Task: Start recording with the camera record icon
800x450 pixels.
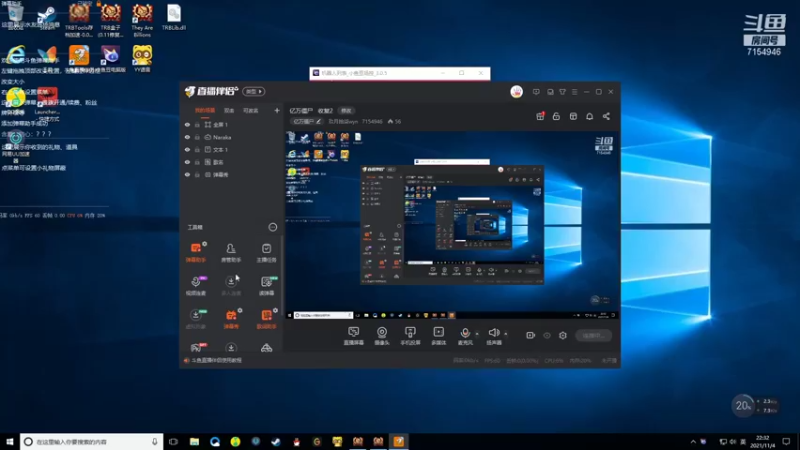Action: click(531, 335)
